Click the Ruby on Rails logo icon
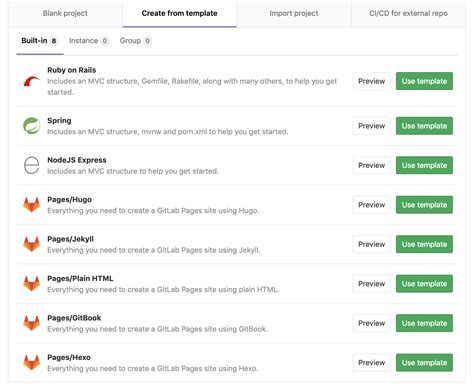 (x=31, y=81)
